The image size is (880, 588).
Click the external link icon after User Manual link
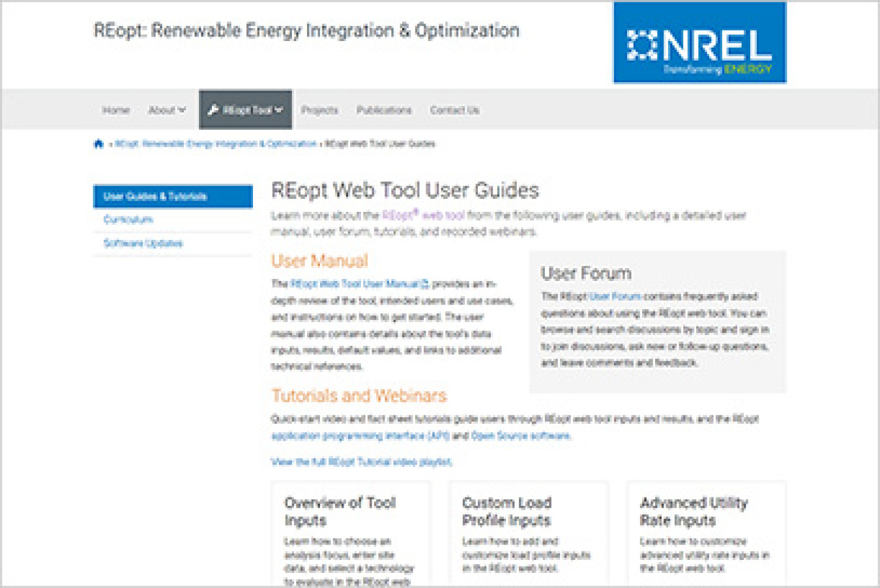tap(425, 284)
